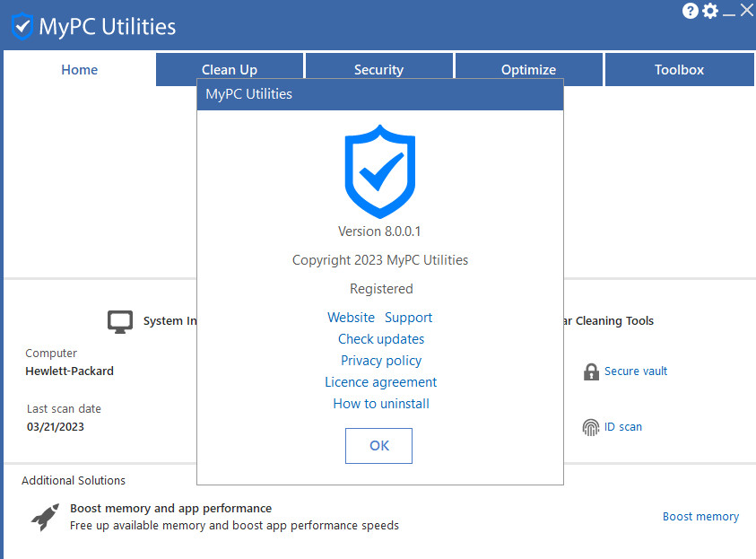Switch to the Home tab
Screen dimensions: 756x559
point(80,69)
